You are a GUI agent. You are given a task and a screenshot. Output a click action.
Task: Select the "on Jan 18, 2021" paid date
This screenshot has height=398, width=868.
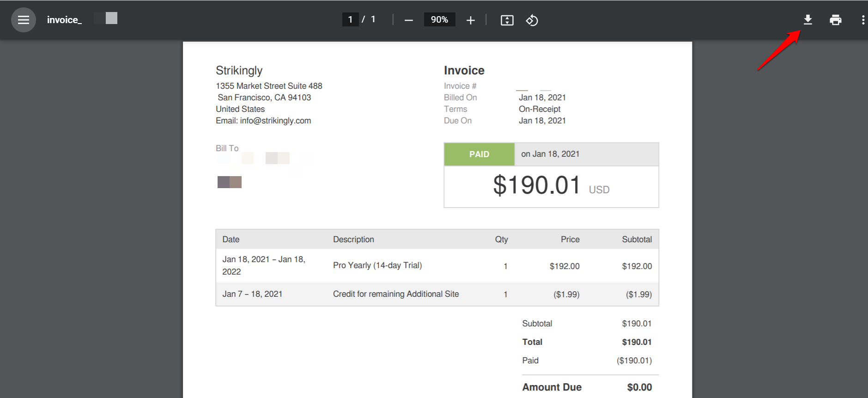550,154
